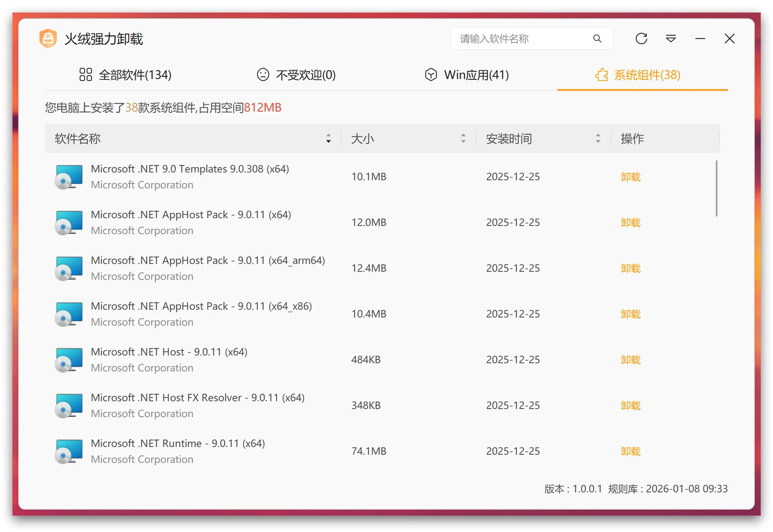Click the vertical scrollbar thumb of list
This screenshot has width=773, height=532.
pyautogui.click(x=716, y=188)
